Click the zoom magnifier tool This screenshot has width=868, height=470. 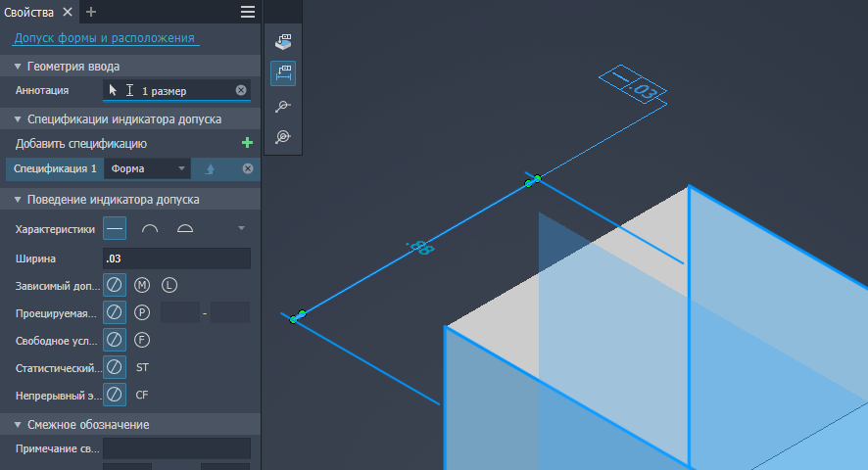point(283,106)
